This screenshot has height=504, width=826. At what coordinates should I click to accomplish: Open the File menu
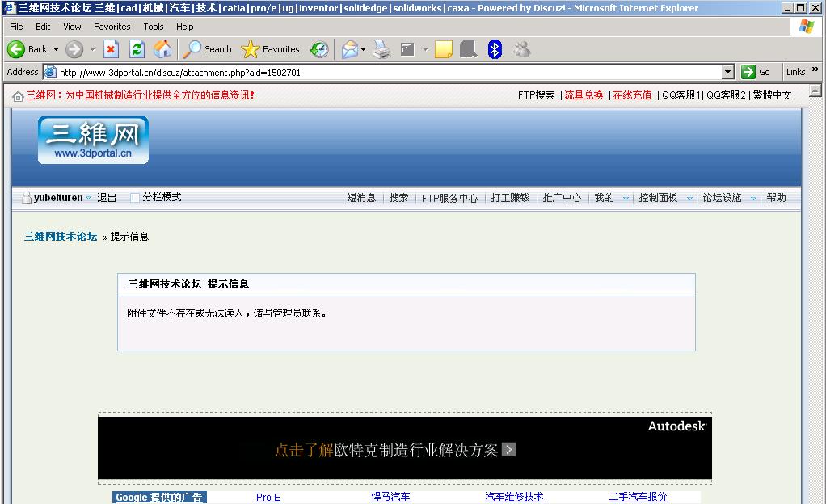[x=16, y=27]
